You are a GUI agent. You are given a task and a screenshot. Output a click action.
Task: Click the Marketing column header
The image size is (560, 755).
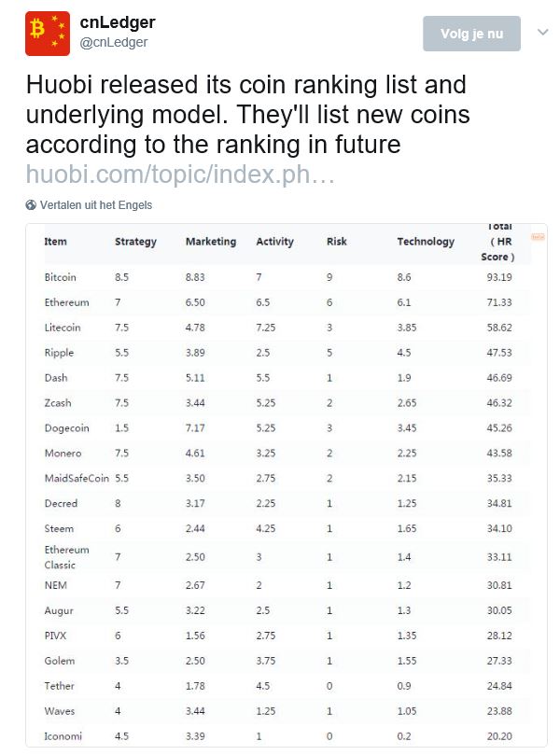click(x=211, y=242)
